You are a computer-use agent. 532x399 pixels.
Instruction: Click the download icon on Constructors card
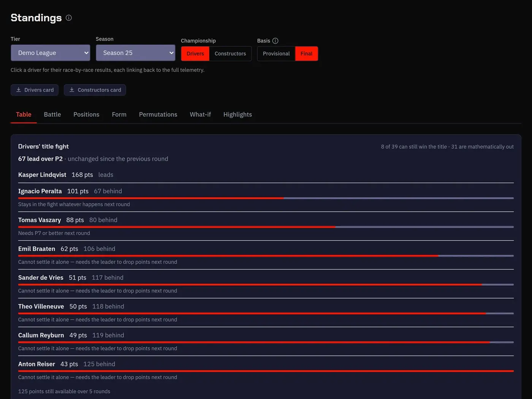tap(72, 90)
